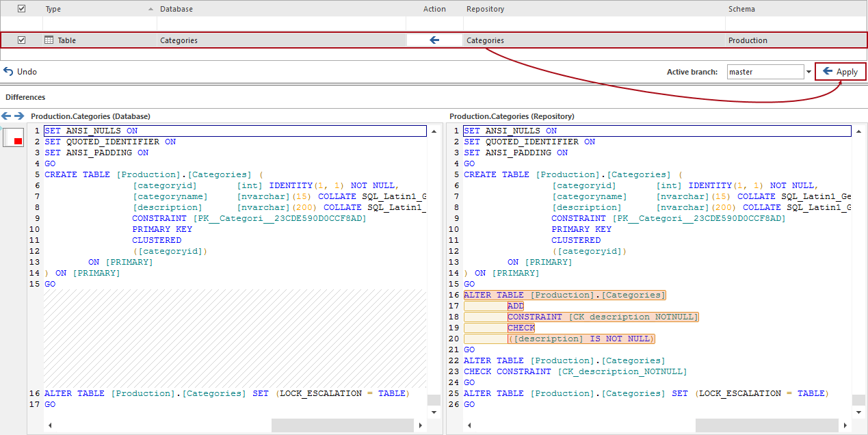Click the Undo button

21,71
